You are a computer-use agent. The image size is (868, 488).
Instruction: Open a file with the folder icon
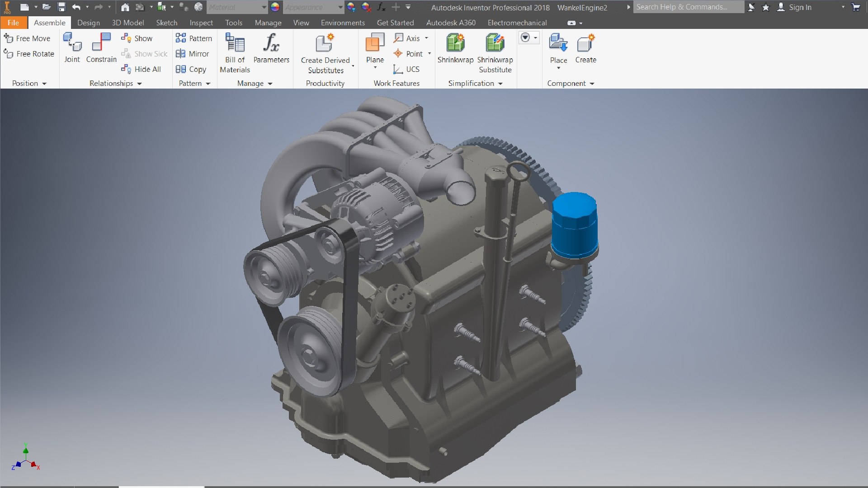(x=47, y=7)
